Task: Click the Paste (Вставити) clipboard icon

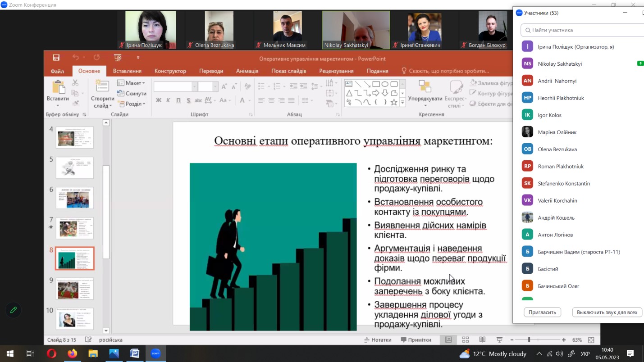Action: point(58,87)
